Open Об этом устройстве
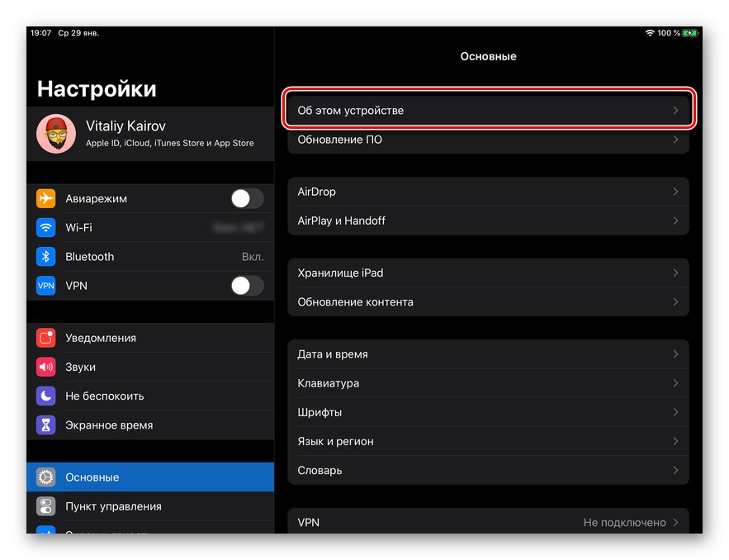This screenshot has height=560, width=729. 488,111
